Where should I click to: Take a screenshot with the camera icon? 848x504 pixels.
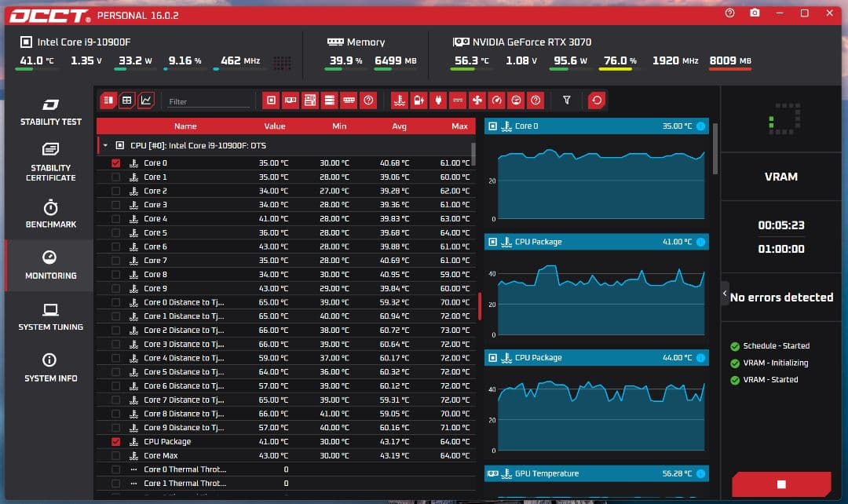pyautogui.click(x=755, y=13)
